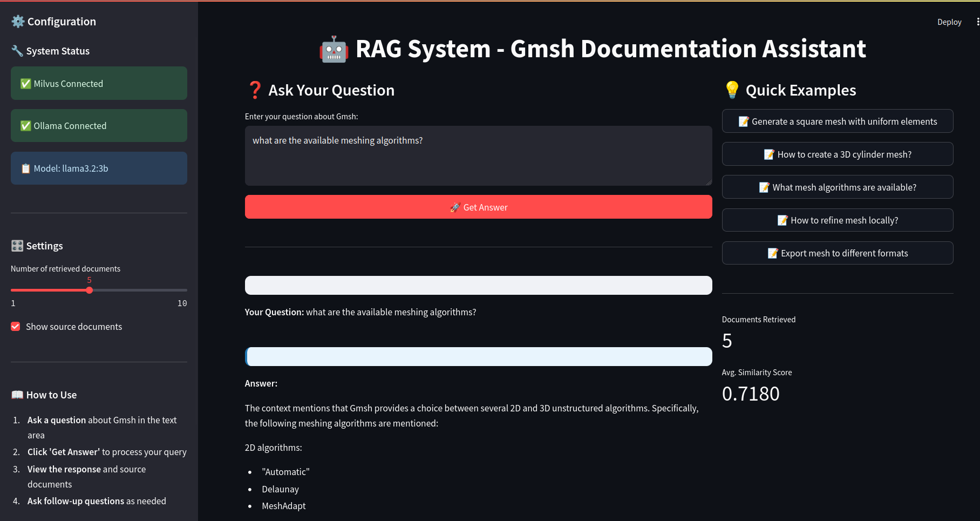Click the rocket icon on Get Answer

pos(455,207)
